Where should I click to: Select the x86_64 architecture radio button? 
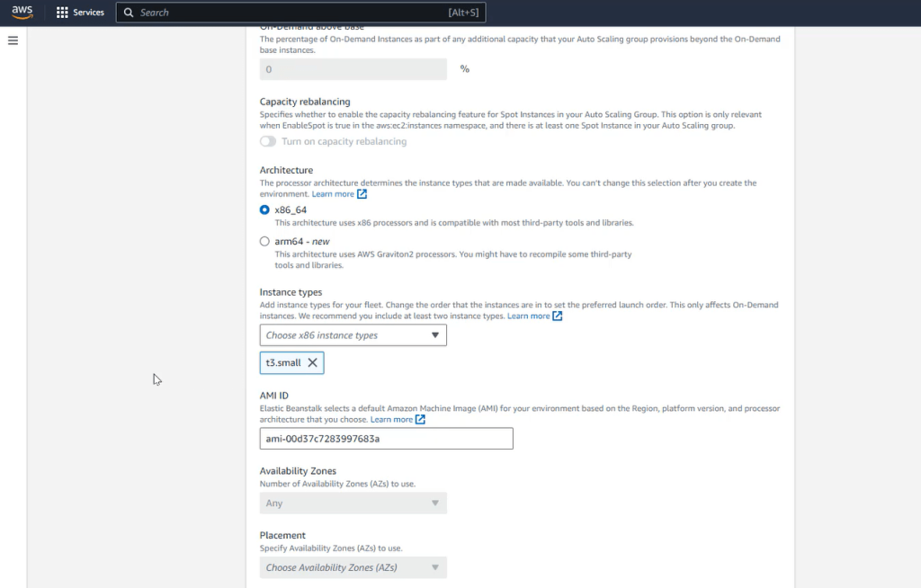[x=264, y=209]
